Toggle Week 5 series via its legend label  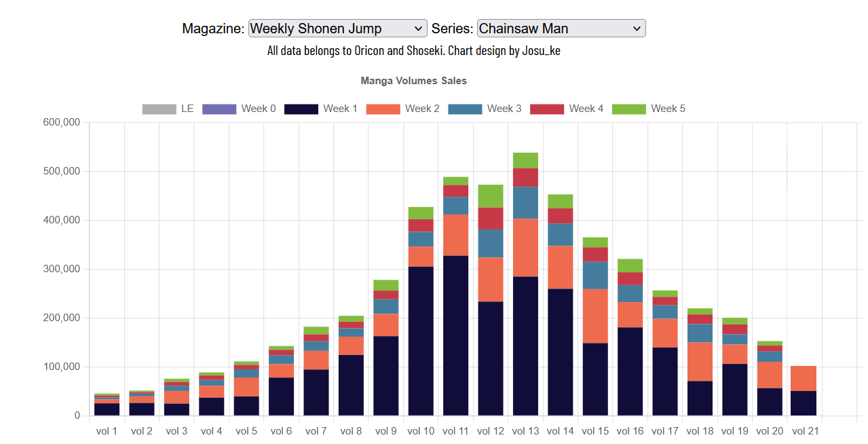point(668,109)
